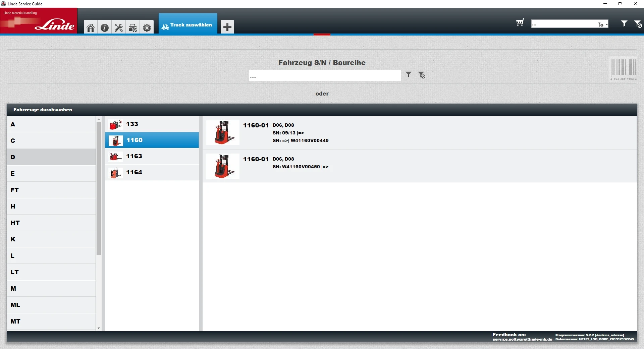This screenshot has width=644, height=349.
Task: Click the category list scrollbar thumb
Action: [x=99, y=188]
